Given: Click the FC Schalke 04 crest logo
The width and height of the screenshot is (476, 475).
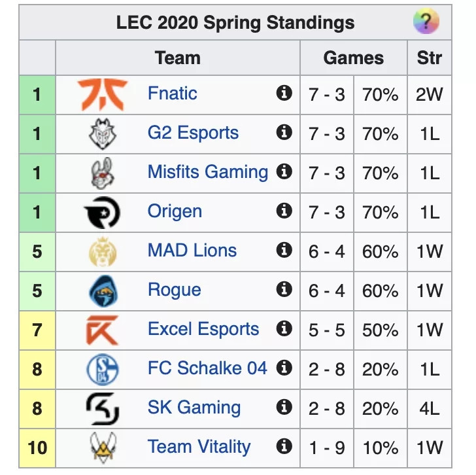Looking at the screenshot, I should click(103, 369).
